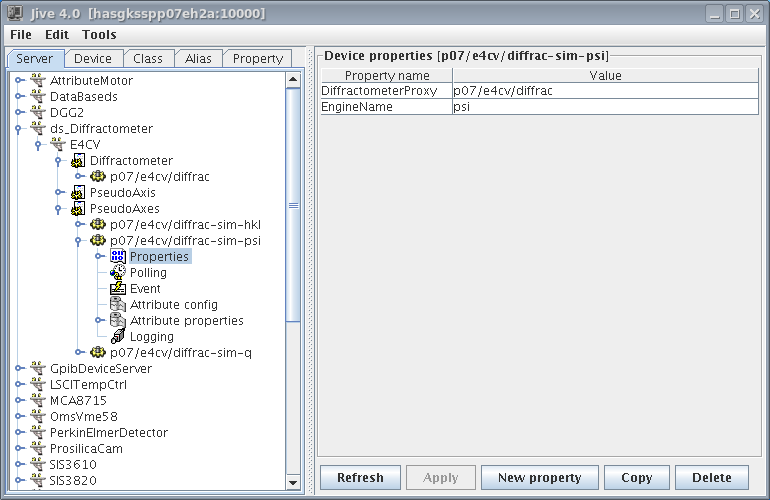This screenshot has height=500, width=770.
Task: Click the PerkinElmerDetector server icon
Action: point(38,432)
